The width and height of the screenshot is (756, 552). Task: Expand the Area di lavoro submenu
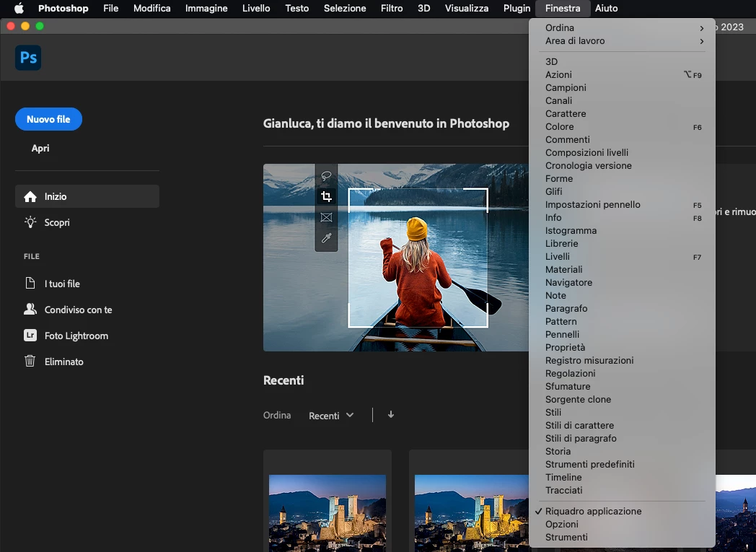622,41
